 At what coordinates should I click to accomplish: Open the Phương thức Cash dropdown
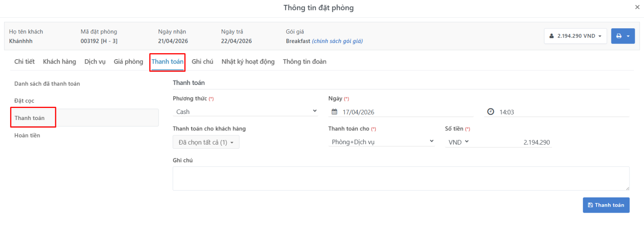pos(245,112)
